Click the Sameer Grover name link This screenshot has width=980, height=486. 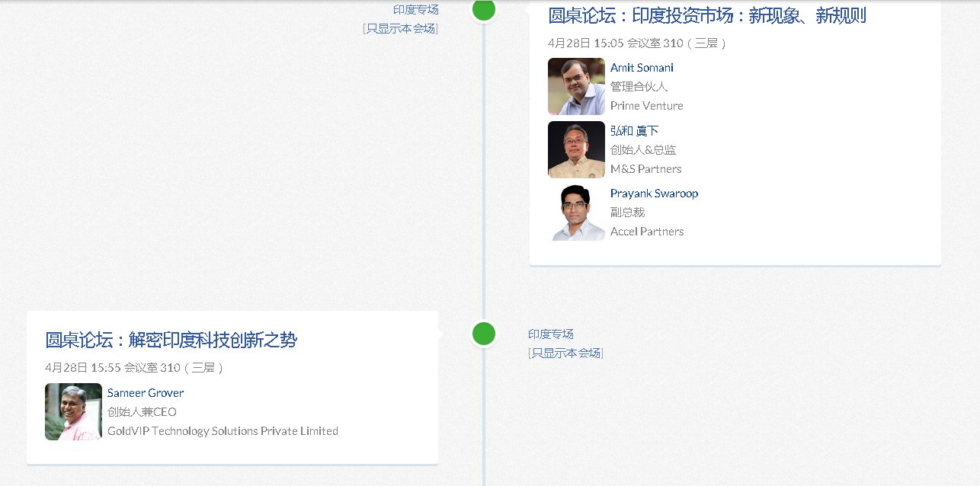pos(146,393)
